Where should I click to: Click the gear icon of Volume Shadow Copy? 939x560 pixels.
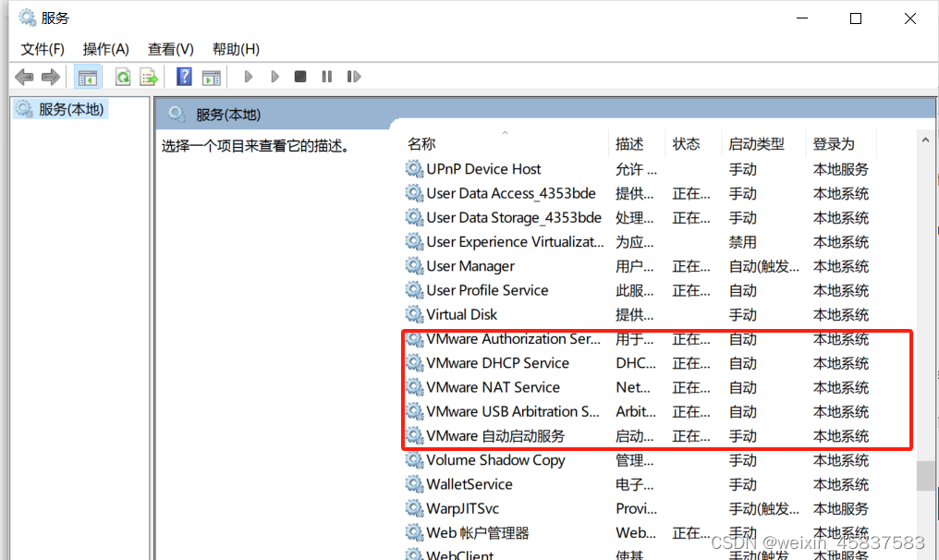414,460
